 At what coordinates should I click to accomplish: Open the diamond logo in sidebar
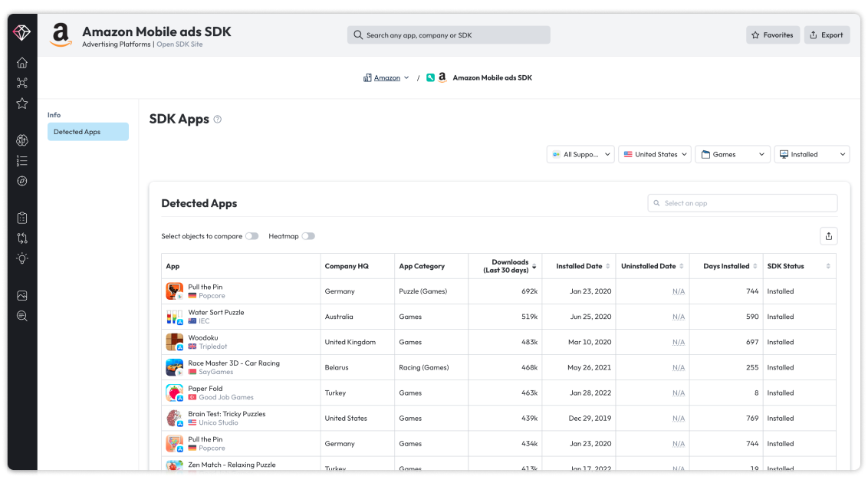click(x=21, y=33)
